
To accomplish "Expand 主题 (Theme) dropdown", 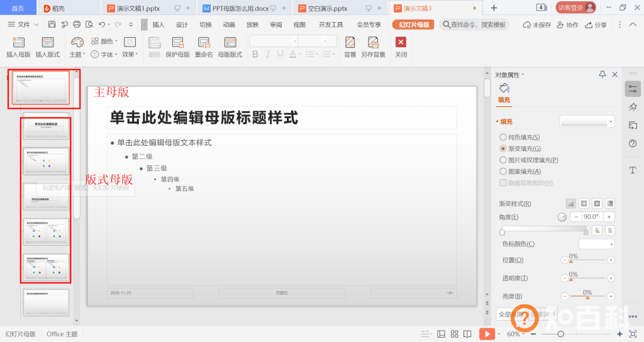I will [84, 54].
